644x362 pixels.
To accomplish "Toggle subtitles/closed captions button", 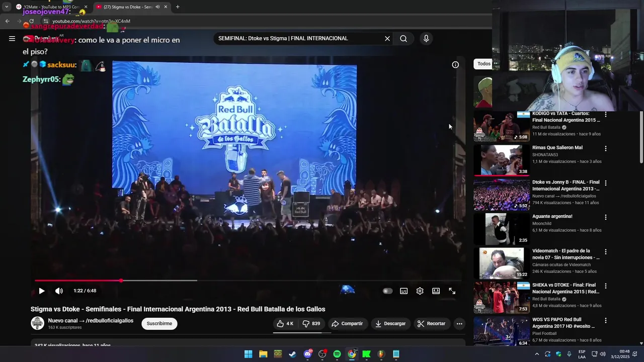I will 404,291.
